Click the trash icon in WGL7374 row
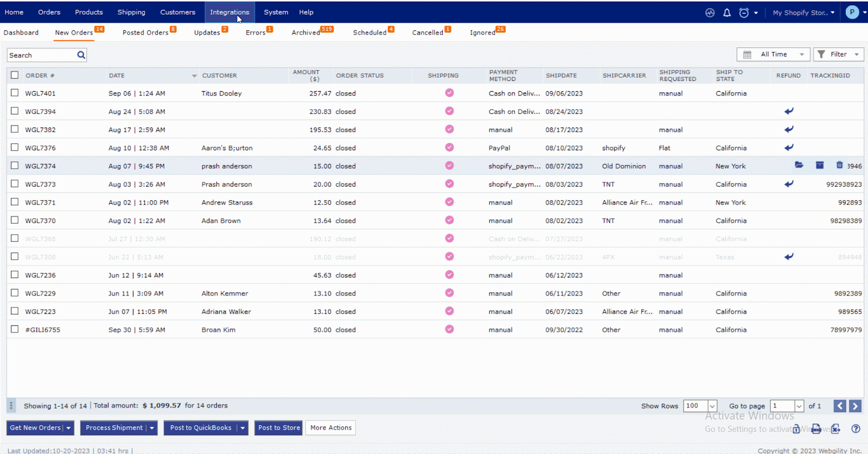The image size is (868, 454). click(839, 165)
